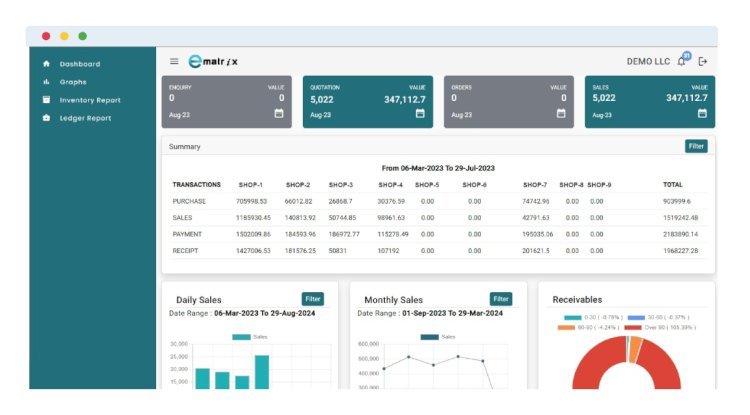The image size is (750, 415).
Task: Click the Graphs bar chart icon
Action: tap(46, 82)
